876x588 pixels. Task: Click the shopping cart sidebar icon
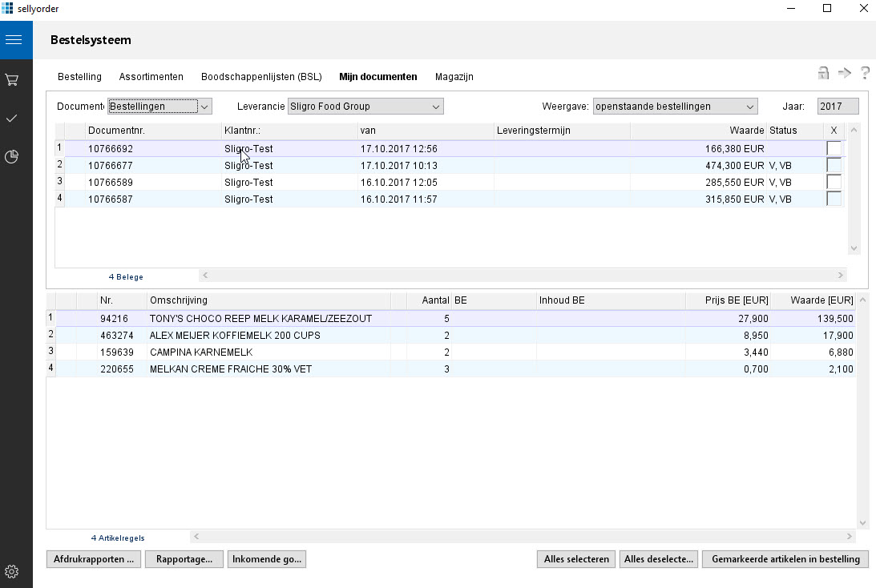(x=12, y=80)
